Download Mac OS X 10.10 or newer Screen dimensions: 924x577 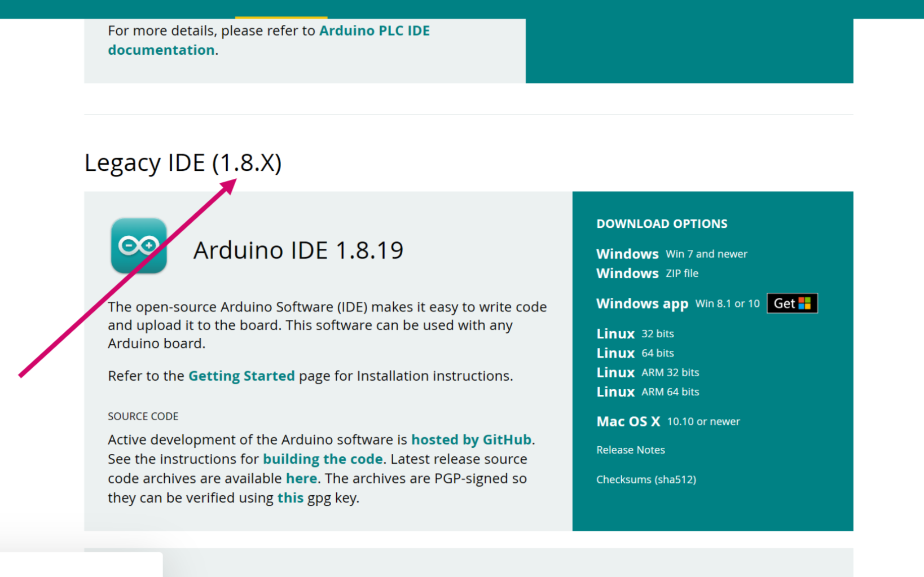click(668, 421)
